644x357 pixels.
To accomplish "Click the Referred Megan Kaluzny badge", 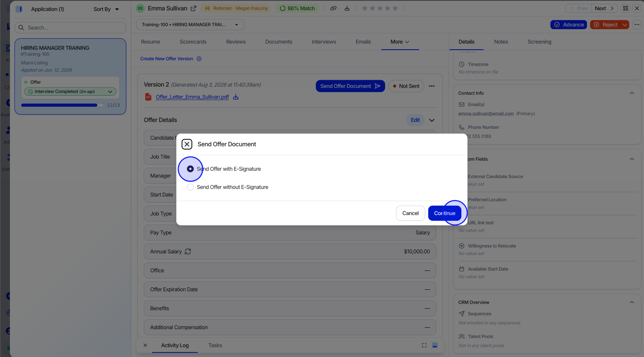I will coord(235,8).
